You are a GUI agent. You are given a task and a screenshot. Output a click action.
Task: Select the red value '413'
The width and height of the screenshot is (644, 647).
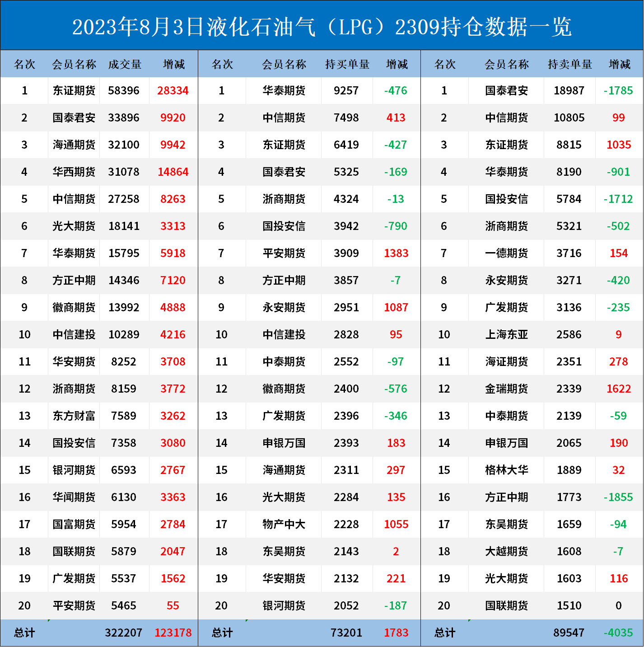coord(396,118)
